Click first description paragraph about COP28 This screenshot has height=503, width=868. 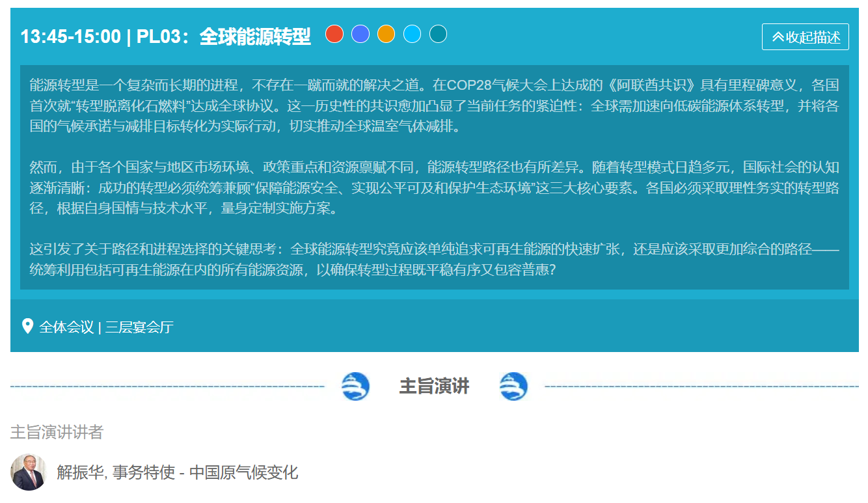tap(434, 105)
